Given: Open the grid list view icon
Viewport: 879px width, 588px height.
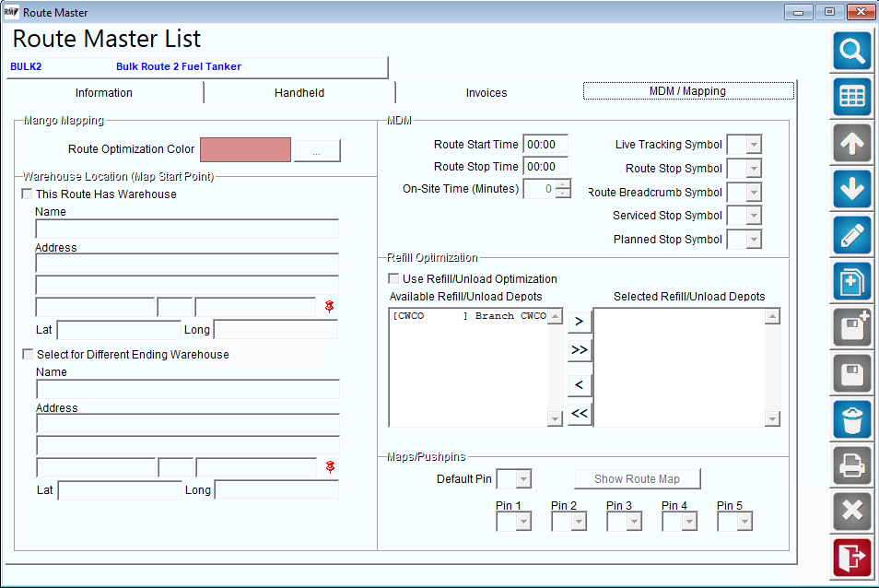Looking at the screenshot, I should click(852, 98).
